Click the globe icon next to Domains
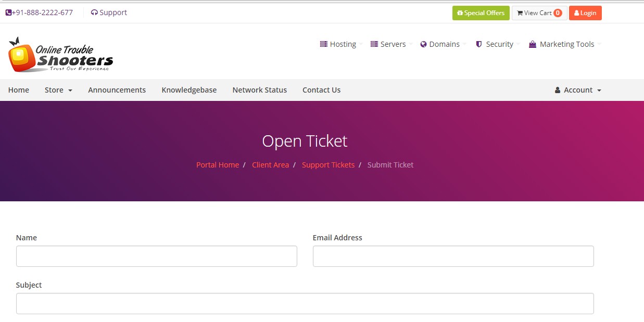 tap(423, 44)
